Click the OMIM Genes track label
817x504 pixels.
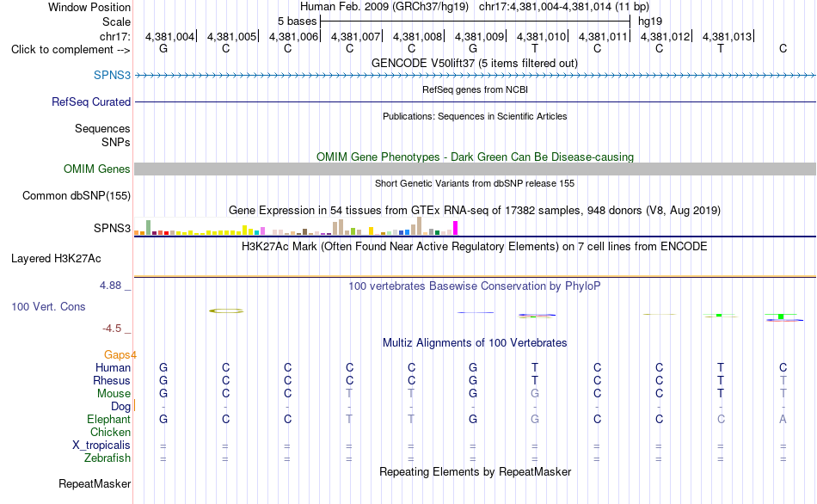tap(97, 169)
